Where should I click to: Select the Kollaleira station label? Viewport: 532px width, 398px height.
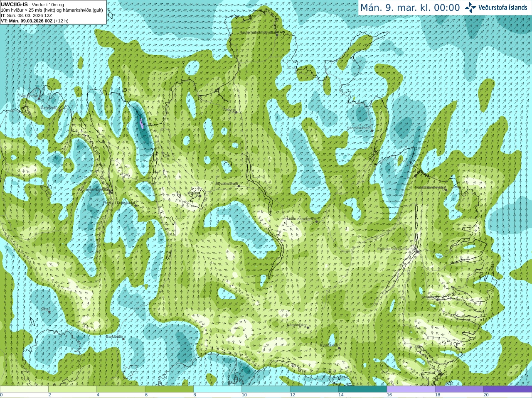429,297
